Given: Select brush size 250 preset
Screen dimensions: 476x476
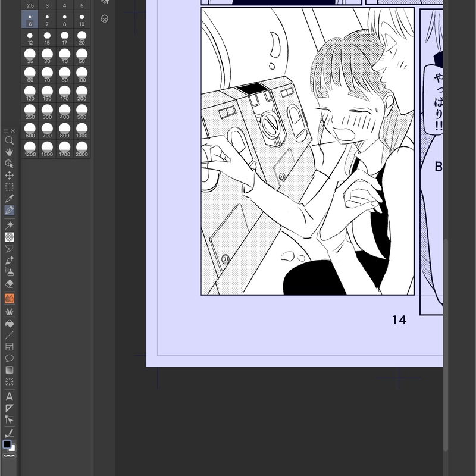Looking at the screenshot, I should point(30,112).
